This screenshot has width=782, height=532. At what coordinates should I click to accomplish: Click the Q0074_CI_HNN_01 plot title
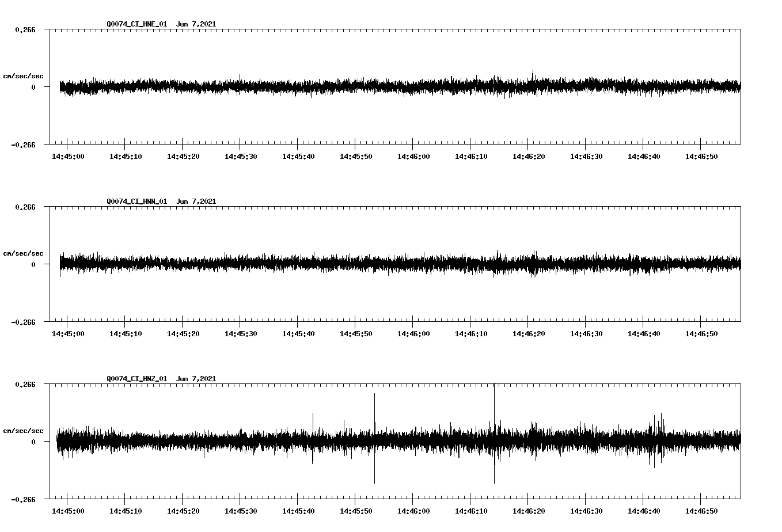click(161, 202)
